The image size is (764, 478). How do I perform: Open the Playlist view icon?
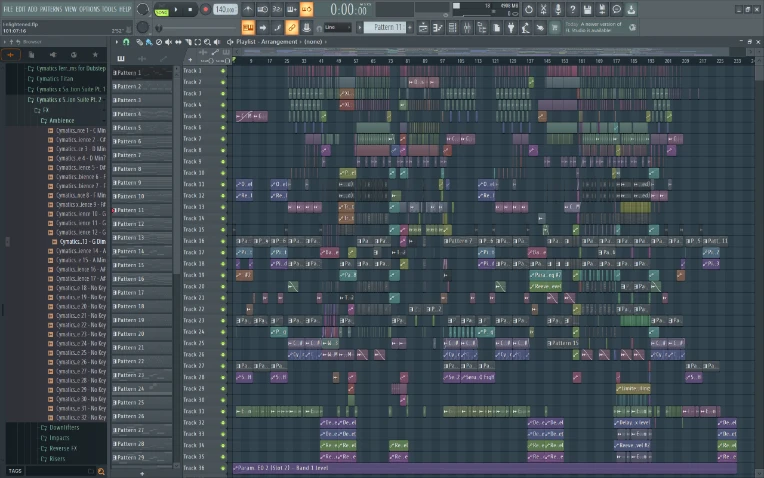423,28
